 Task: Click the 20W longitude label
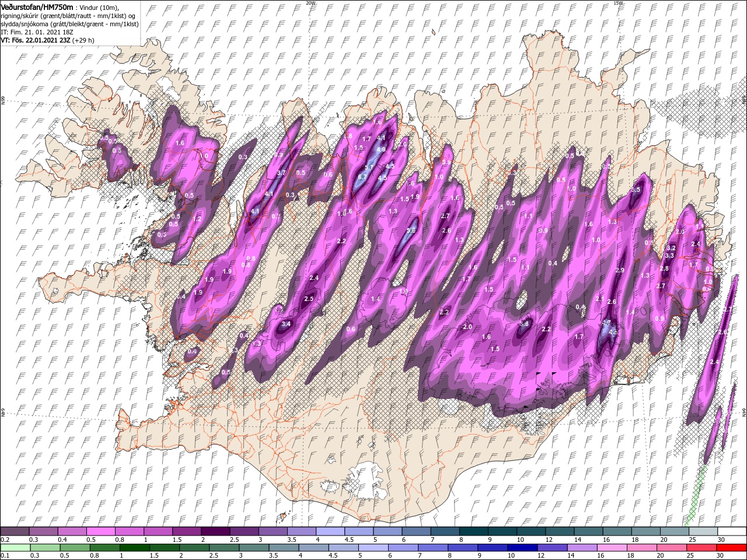tap(311, 3)
